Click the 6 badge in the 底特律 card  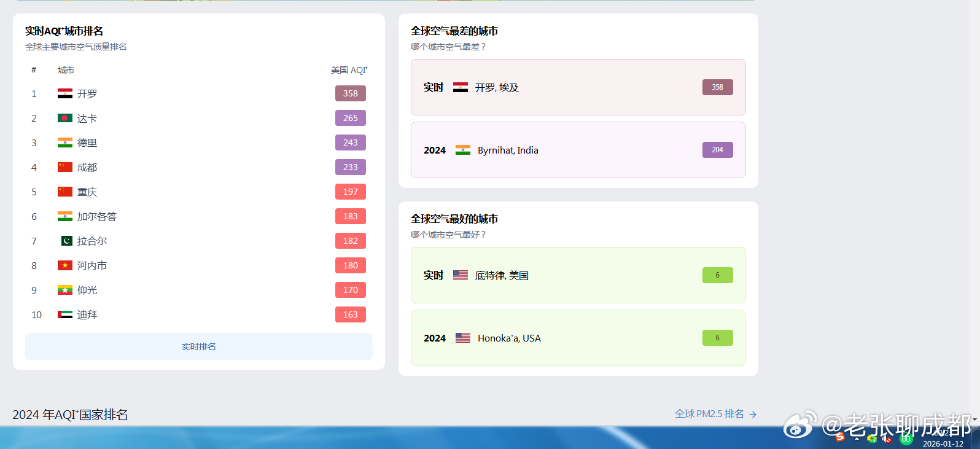click(x=718, y=275)
